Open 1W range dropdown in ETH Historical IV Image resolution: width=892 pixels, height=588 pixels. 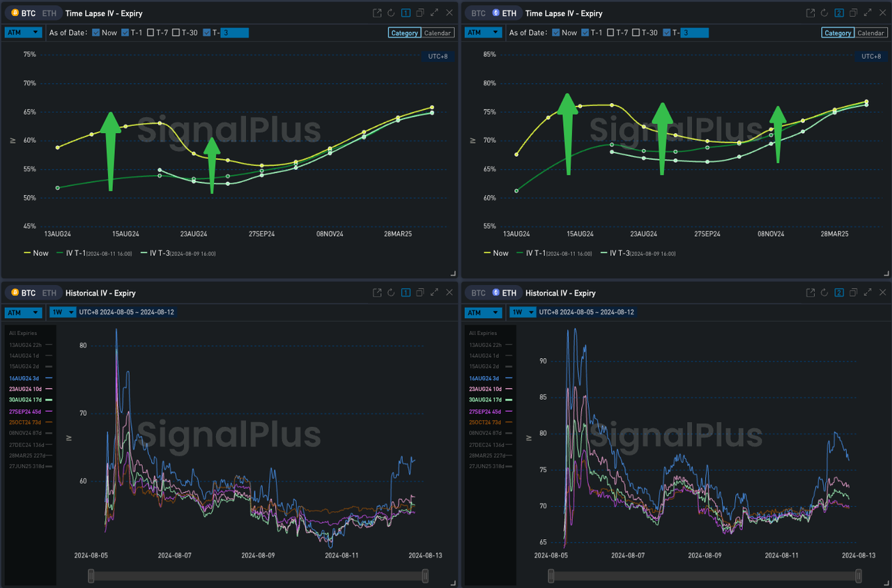pos(523,312)
